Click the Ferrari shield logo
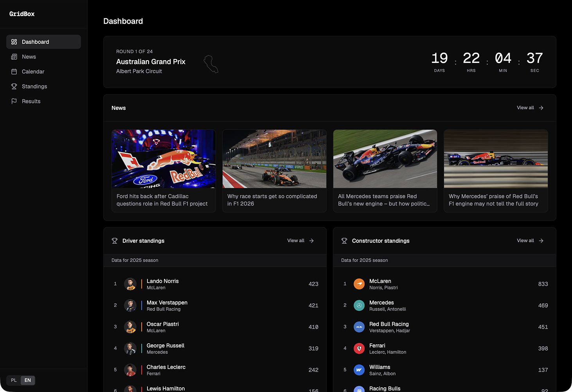This screenshot has width=572, height=392. point(359,348)
